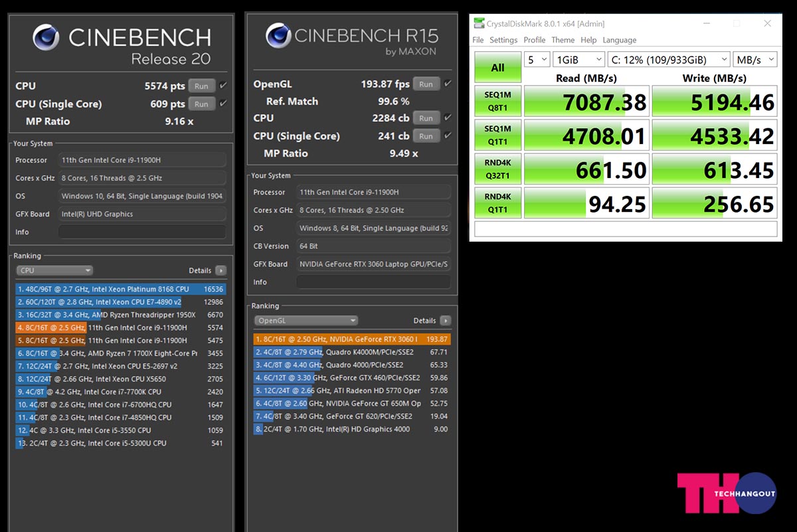Select the i9-11900H row scoring 5574
Image resolution: width=797 pixels, height=532 pixels.
coord(120,327)
